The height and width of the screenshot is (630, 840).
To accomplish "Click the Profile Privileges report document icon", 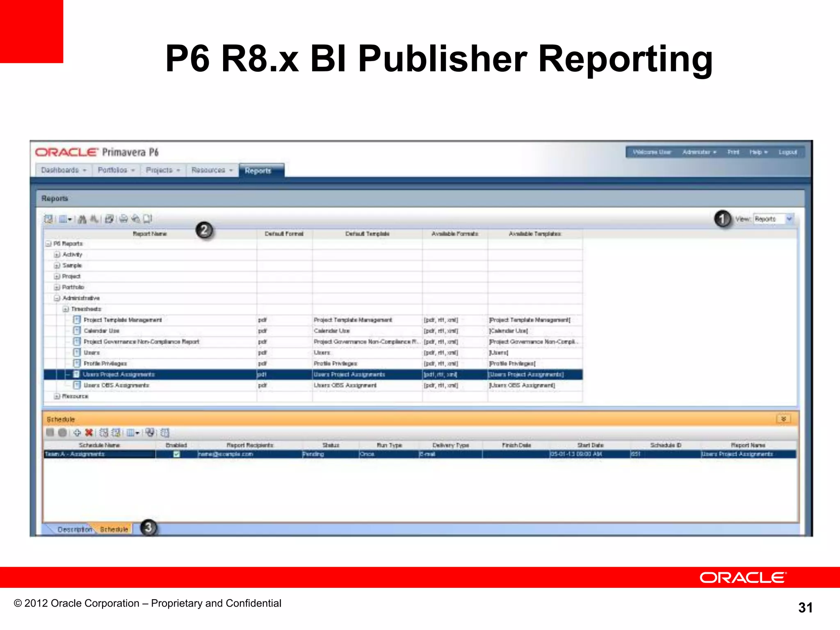I will point(77,363).
